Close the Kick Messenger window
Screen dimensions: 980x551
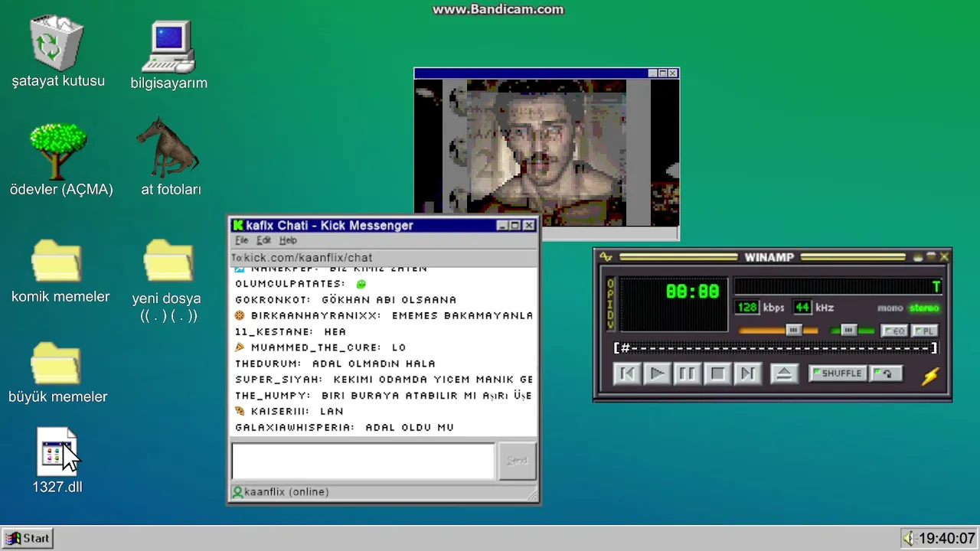click(528, 226)
